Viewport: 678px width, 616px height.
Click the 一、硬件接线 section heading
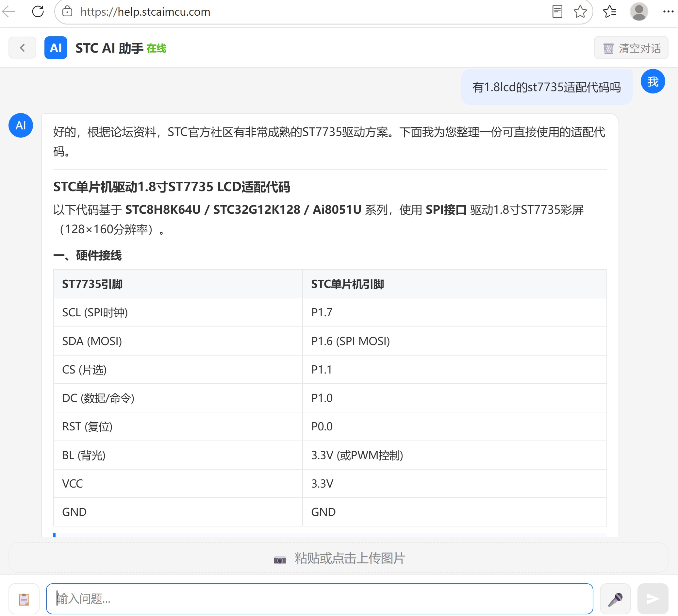click(x=88, y=255)
